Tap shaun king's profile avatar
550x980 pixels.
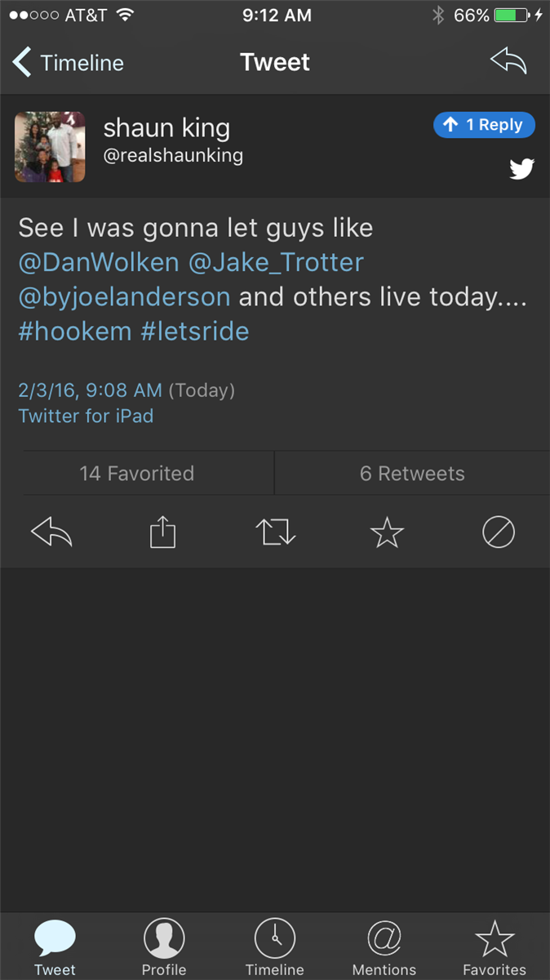point(50,147)
